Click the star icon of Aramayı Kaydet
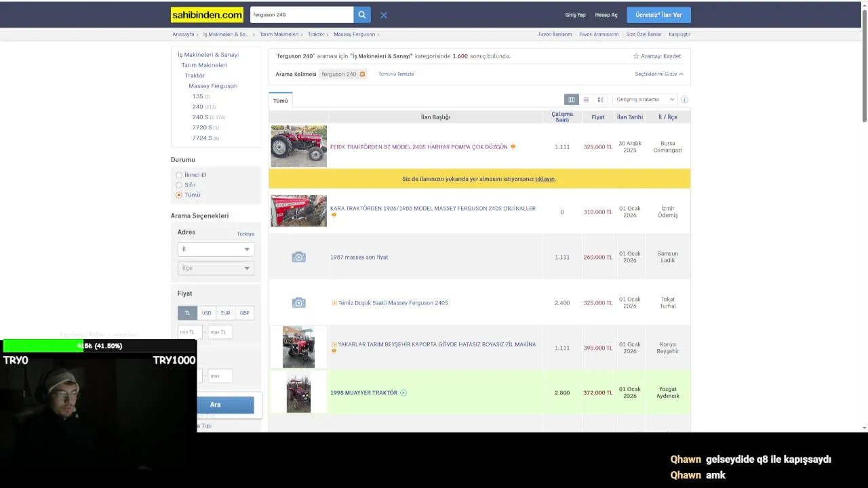Image resolution: width=868 pixels, height=488 pixels. pyautogui.click(x=636, y=56)
